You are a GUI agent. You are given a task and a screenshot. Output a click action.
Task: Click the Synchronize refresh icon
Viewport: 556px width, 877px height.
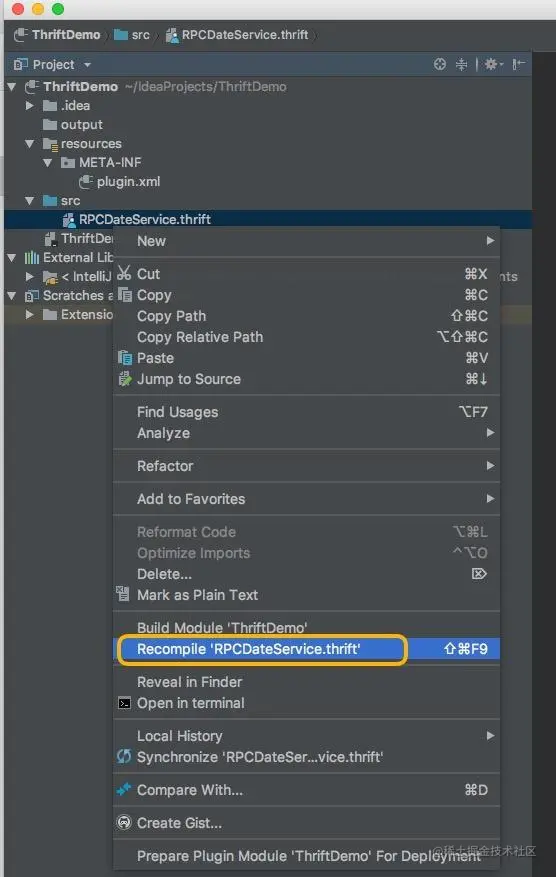tap(124, 757)
